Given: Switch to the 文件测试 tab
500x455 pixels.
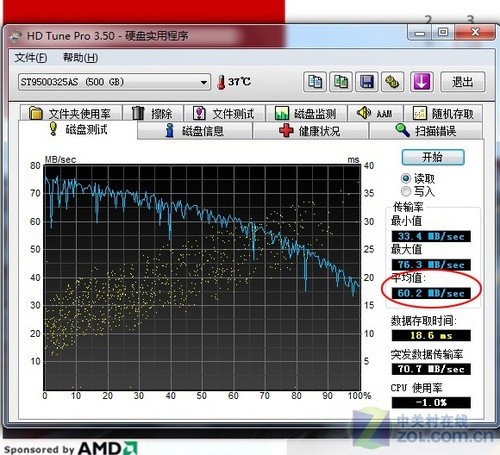Looking at the screenshot, I should click(x=224, y=113).
